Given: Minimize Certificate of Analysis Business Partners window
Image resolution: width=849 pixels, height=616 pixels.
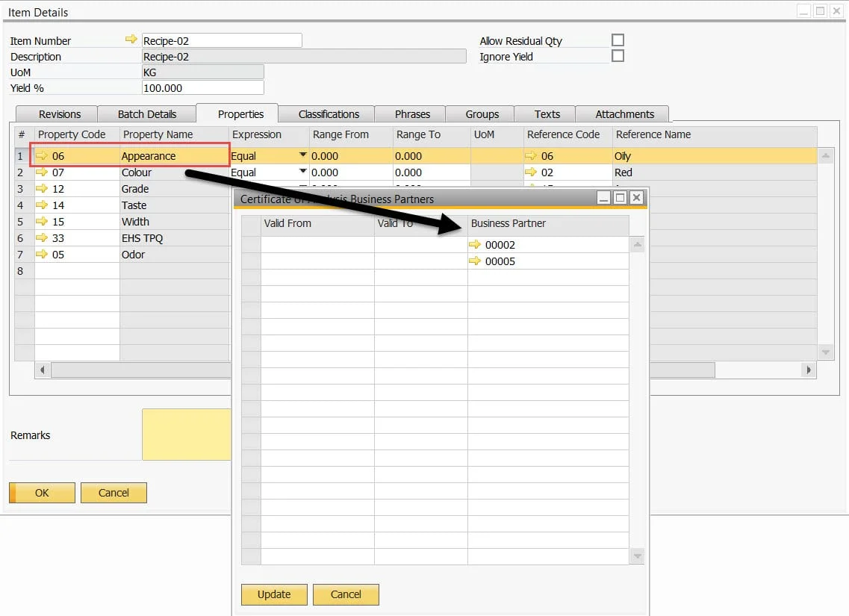Looking at the screenshot, I should (x=604, y=198).
